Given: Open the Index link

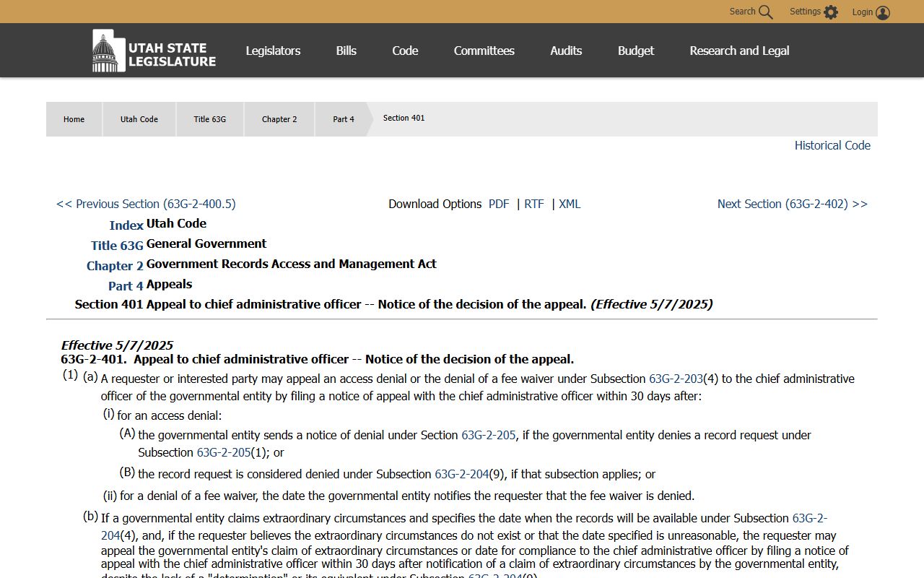Looking at the screenshot, I should (126, 225).
